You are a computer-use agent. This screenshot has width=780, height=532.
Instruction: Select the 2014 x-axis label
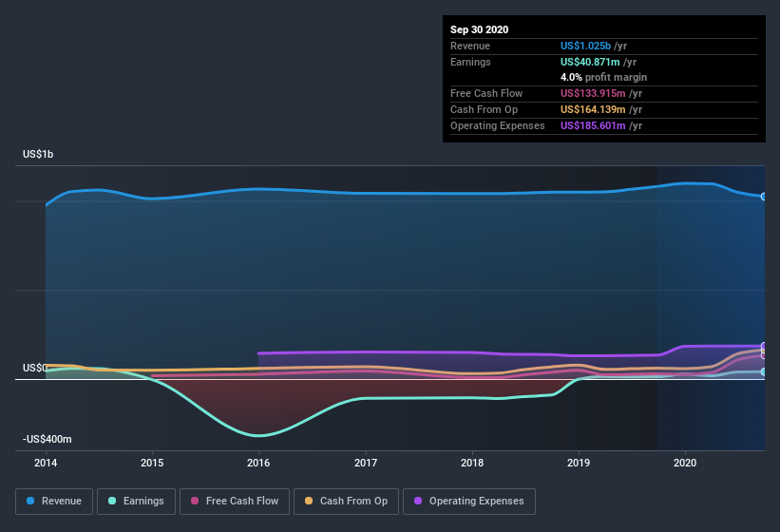click(46, 463)
